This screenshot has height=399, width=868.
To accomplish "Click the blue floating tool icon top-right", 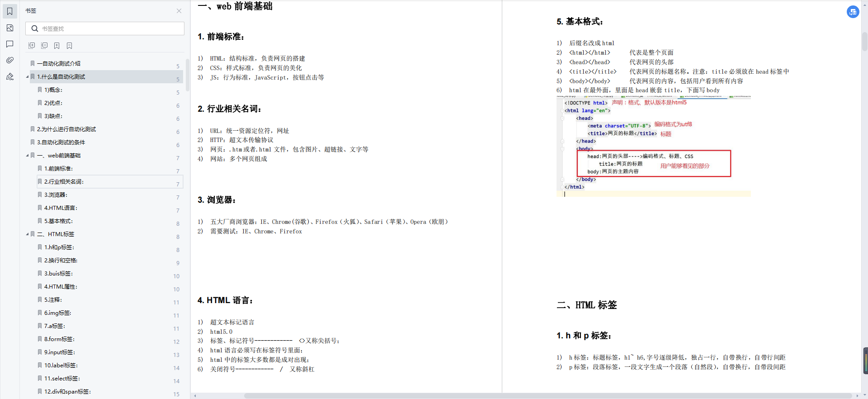I will (853, 12).
